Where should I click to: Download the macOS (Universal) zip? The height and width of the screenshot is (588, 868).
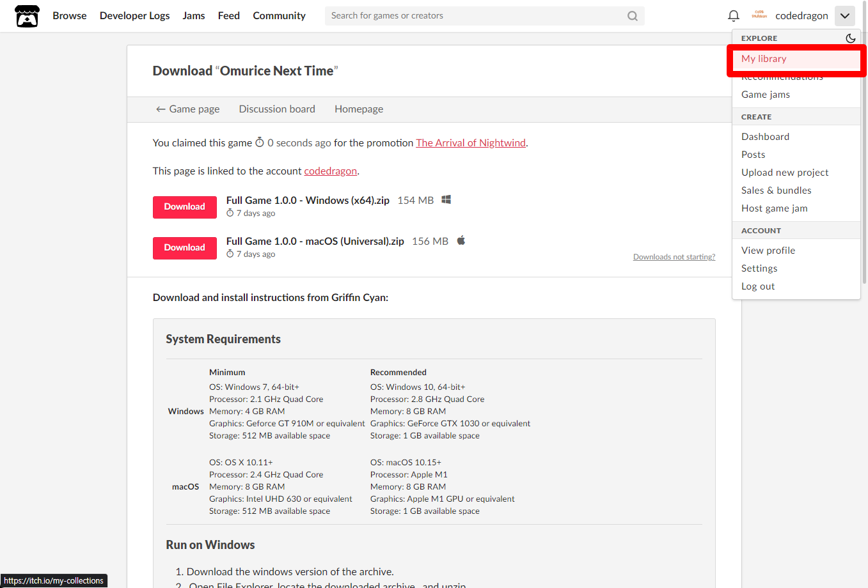(184, 248)
